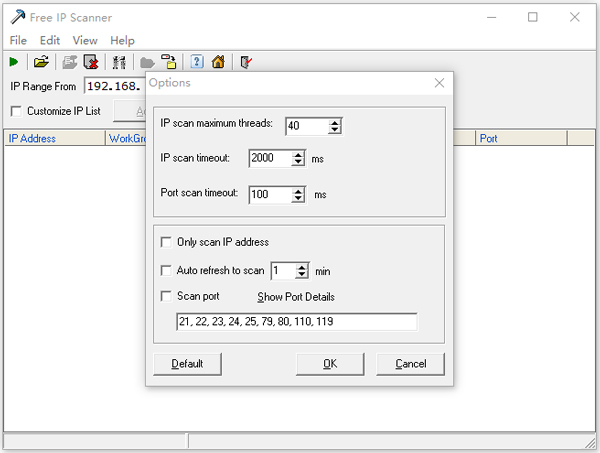Click the WorkGroup column header
The image size is (600, 453).
pyautogui.click(x=126, y=138)
